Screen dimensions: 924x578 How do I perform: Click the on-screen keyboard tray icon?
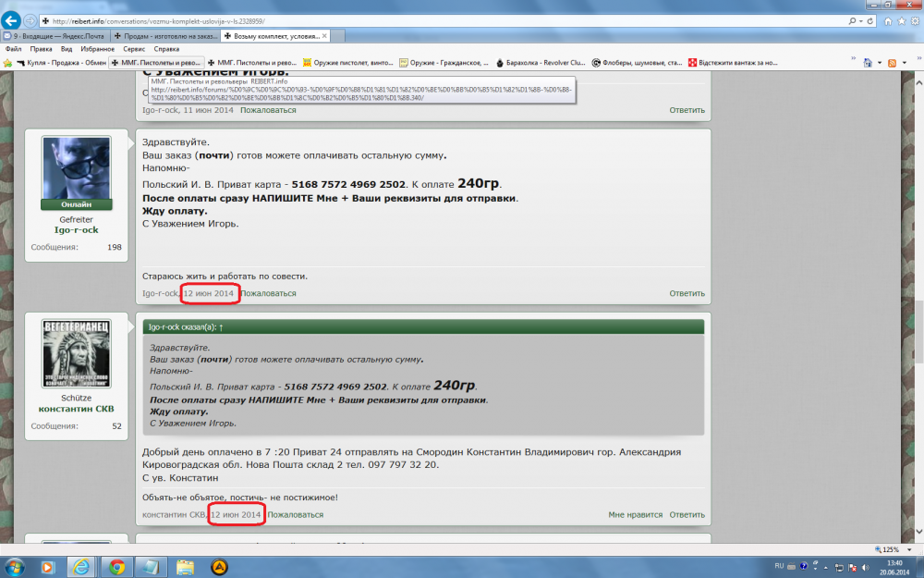792,567
